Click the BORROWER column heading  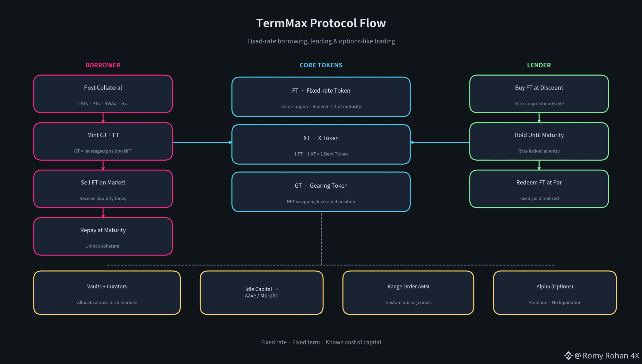[103, 65]
